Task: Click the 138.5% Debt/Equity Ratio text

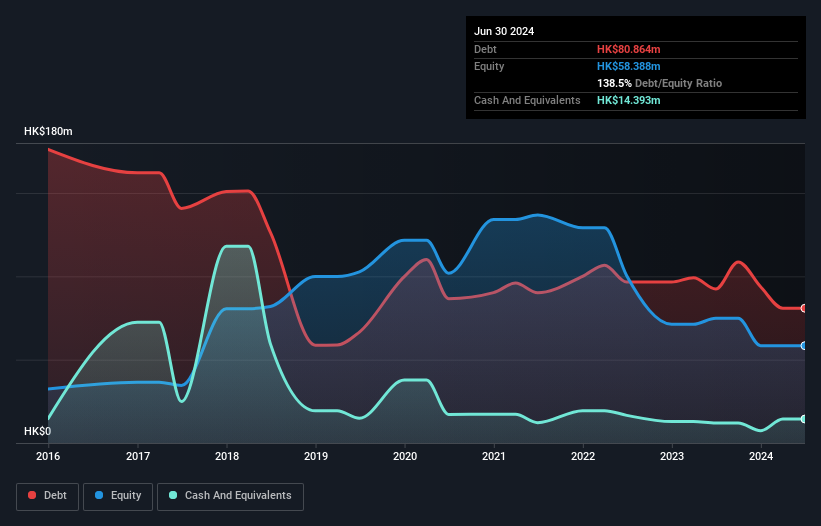Action: coord(659,83)
